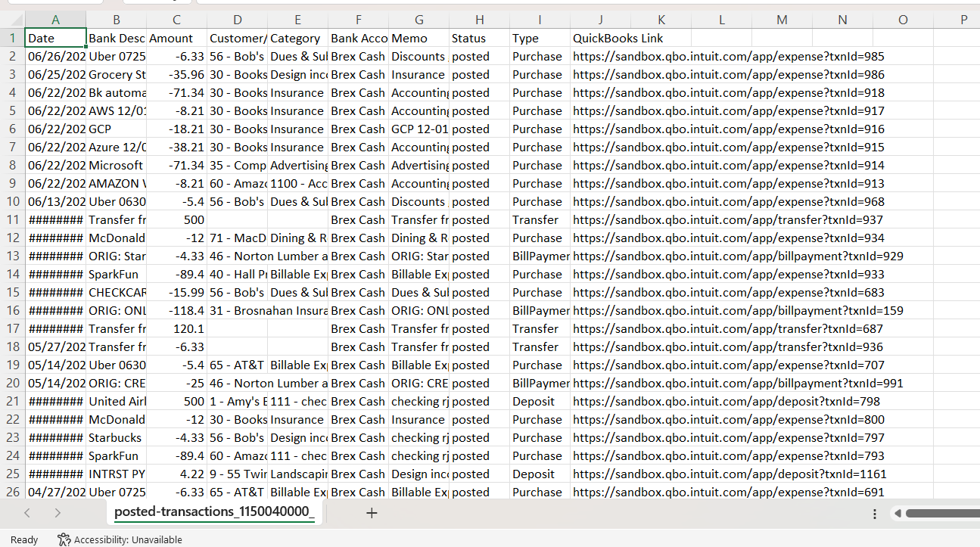The image size is (980, 547).
Task: Select row 26 header
Action: pos(12,492)
